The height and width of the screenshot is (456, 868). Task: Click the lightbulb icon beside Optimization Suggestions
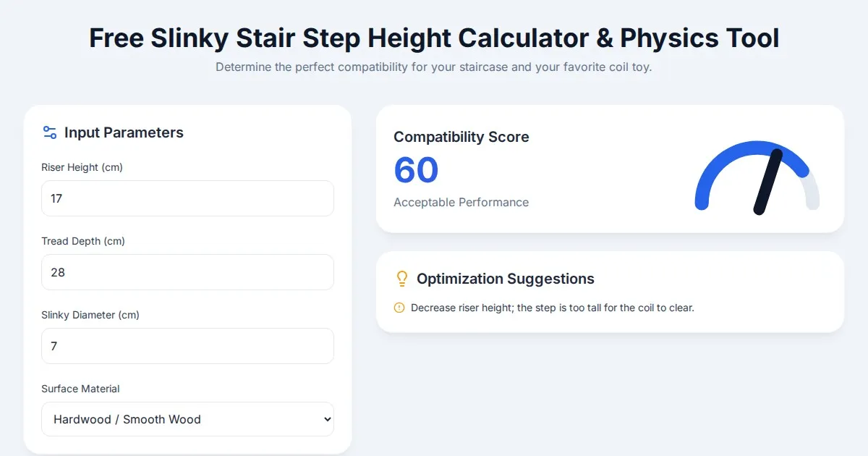click(402, 279)
